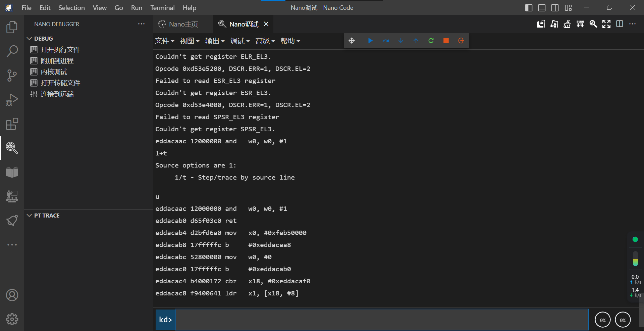Screen dimensions: 644x331
Task: Open the 帮助 dropdown menu
Action: click(x=290, y=41)
